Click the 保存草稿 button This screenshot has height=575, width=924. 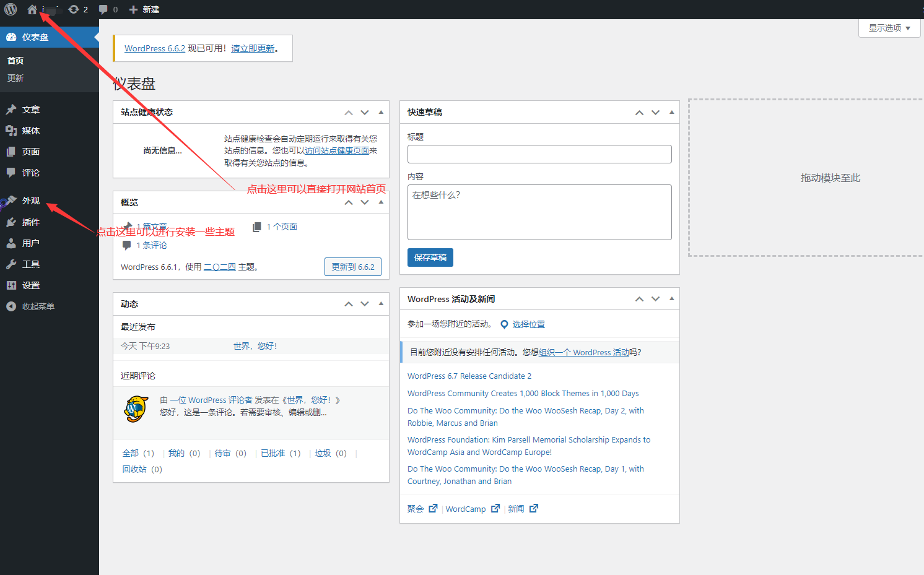(x=430, y=257)
